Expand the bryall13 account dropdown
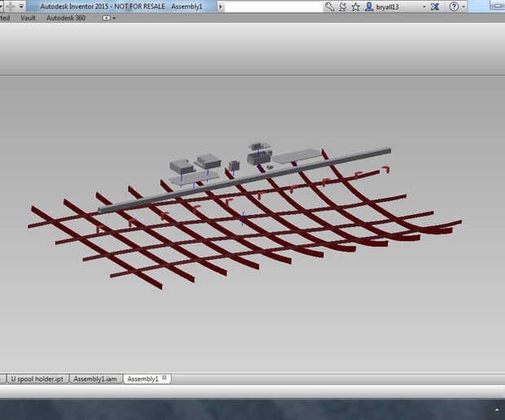Screen dimensions: 505x420 click(x=424, y=7)
